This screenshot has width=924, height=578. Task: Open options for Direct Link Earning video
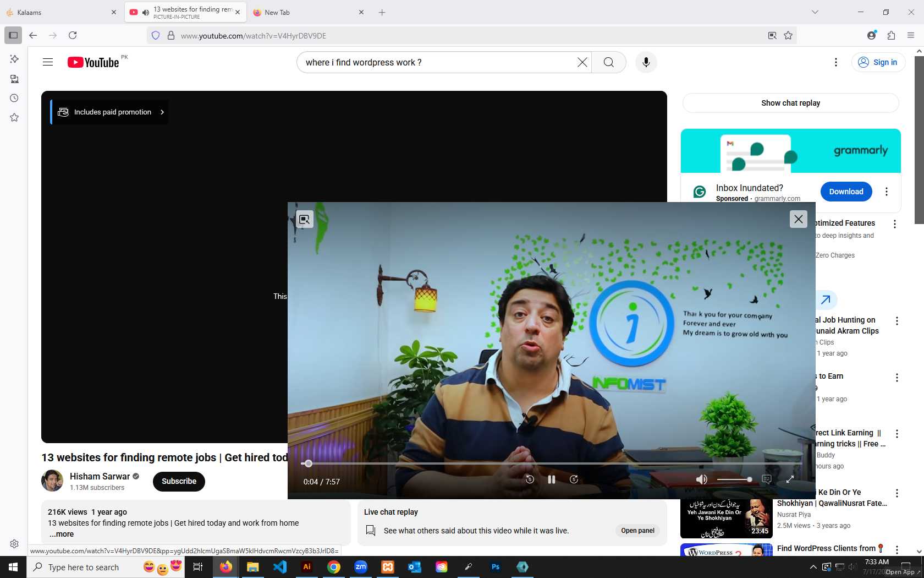click(897, 434)
